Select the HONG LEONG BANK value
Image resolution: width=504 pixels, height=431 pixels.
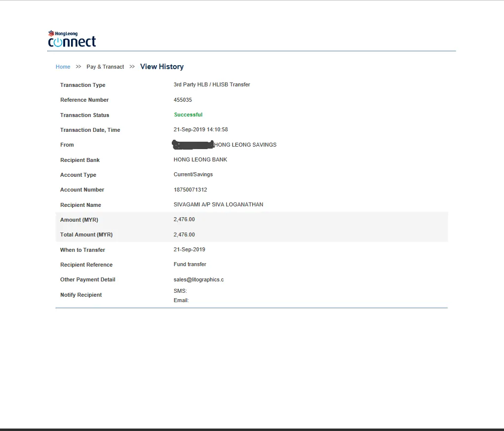[x=200, y=160]
